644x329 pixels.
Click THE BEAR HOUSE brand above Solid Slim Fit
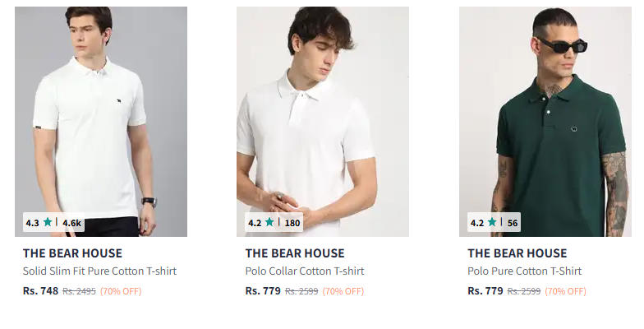click(72, 253)
